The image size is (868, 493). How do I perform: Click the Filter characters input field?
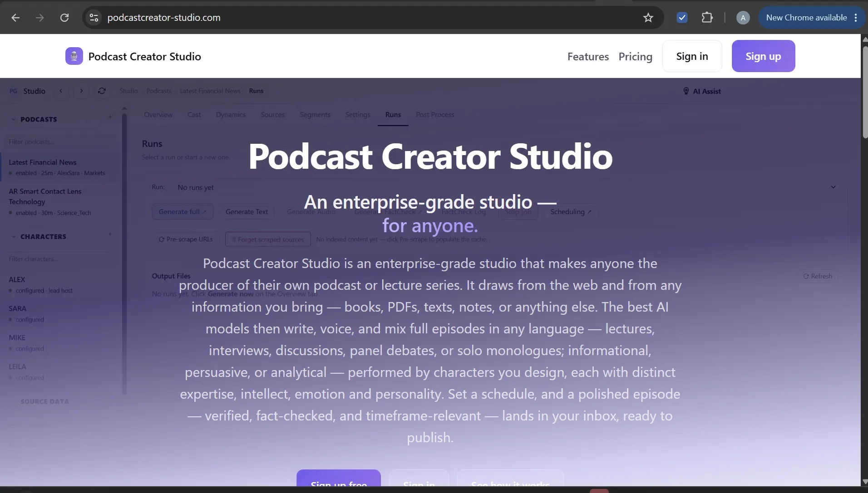click(x=59, y=259)
